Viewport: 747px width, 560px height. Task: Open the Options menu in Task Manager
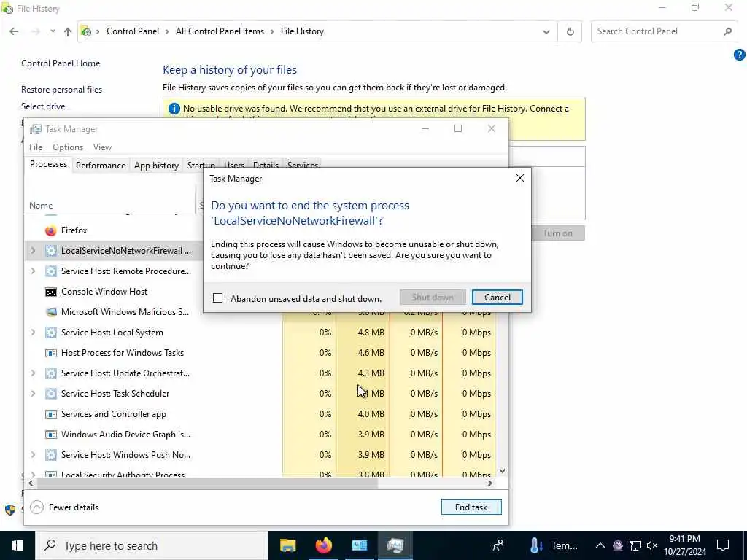tap(68, 147)
